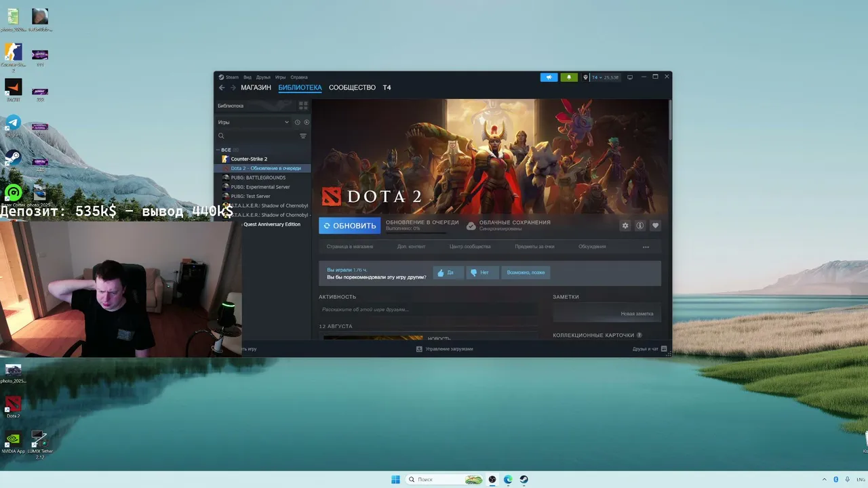Select PUBG: BATTLEGROUNDS in library list
The width and height of the screenshot is (868, 488).
click(x=262, y=178)
